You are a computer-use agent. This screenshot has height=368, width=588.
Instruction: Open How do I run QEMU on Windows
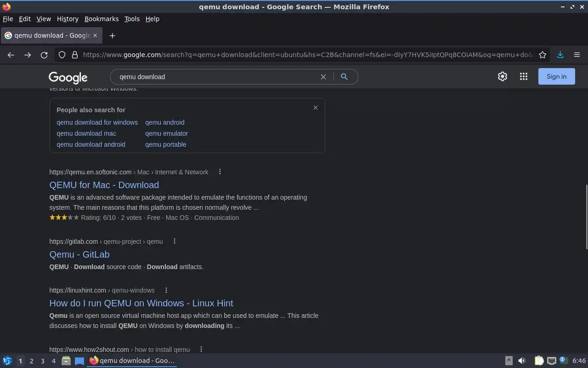click(141, 303)
